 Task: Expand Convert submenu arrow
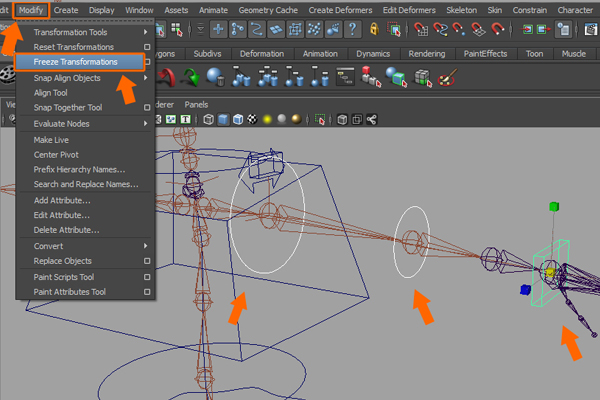coord(146,246)
